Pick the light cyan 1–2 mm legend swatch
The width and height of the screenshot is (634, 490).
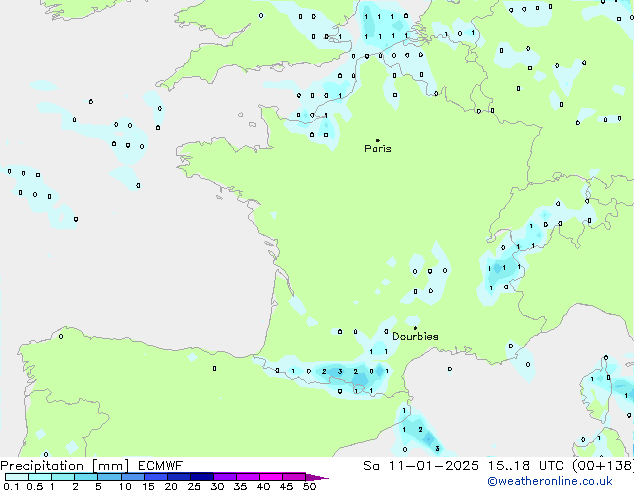tap(63, 477)
